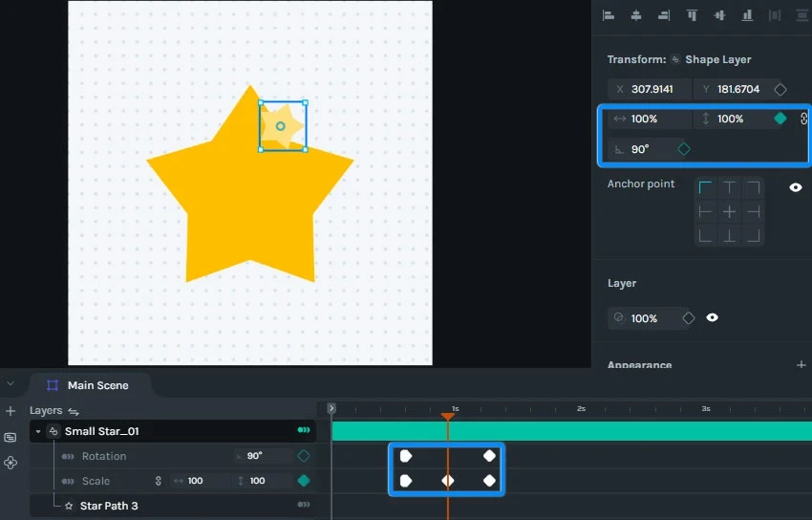Toggle the scale proportions link icon
The height and width of the screenshot is (520, 812).
803,119
